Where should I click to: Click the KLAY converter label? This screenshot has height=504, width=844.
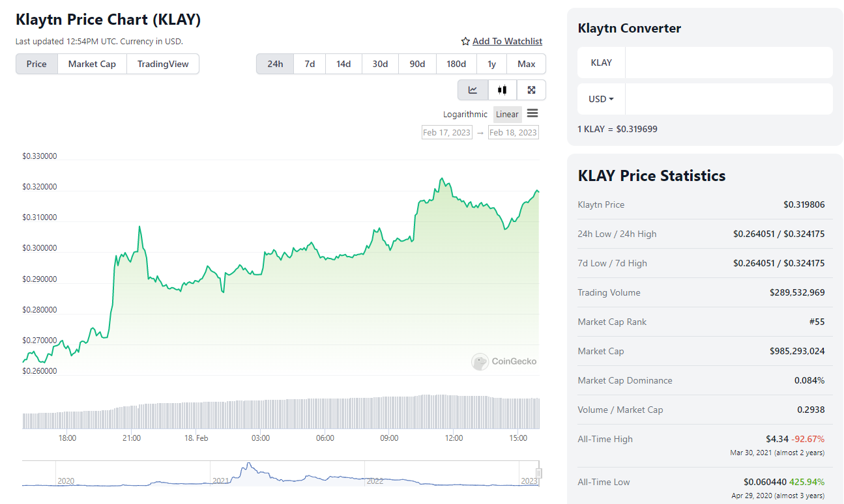pyautogui.click(x=601, y=63)
